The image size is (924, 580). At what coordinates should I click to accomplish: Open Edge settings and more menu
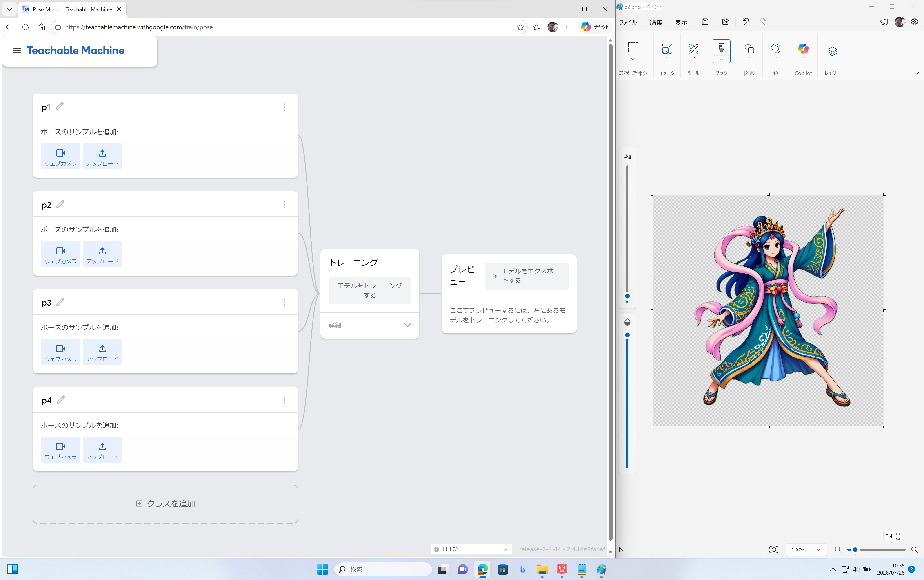(x=569, y=27)
